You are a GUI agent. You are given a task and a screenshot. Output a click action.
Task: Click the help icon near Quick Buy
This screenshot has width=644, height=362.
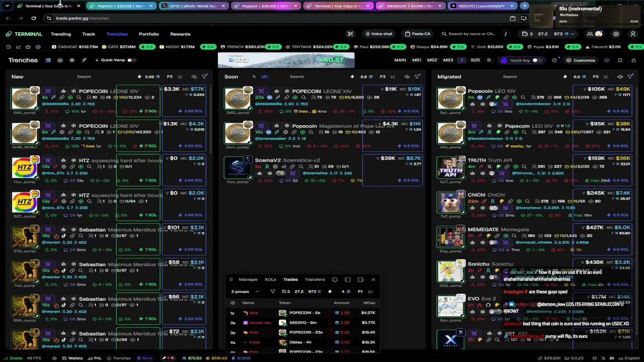[554, 60]
